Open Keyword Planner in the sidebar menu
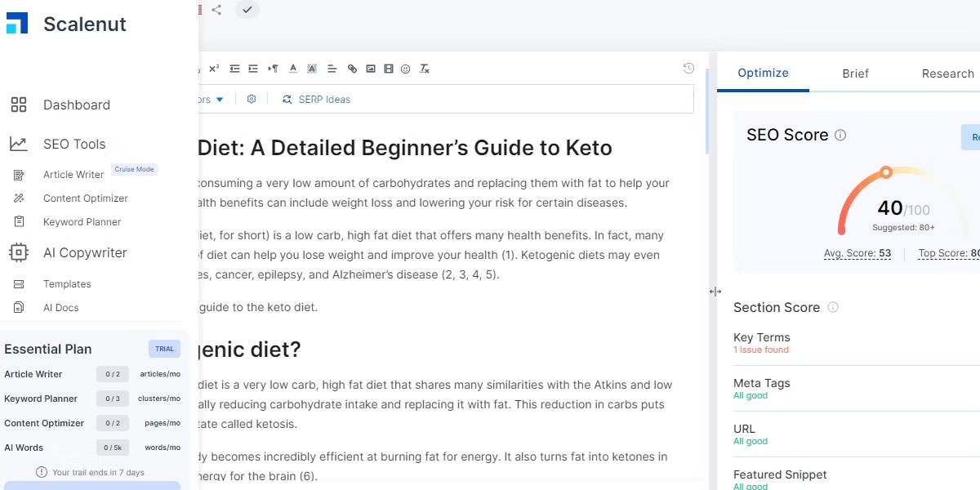Screen dimensions: 980x490 [x=82, y=222]
